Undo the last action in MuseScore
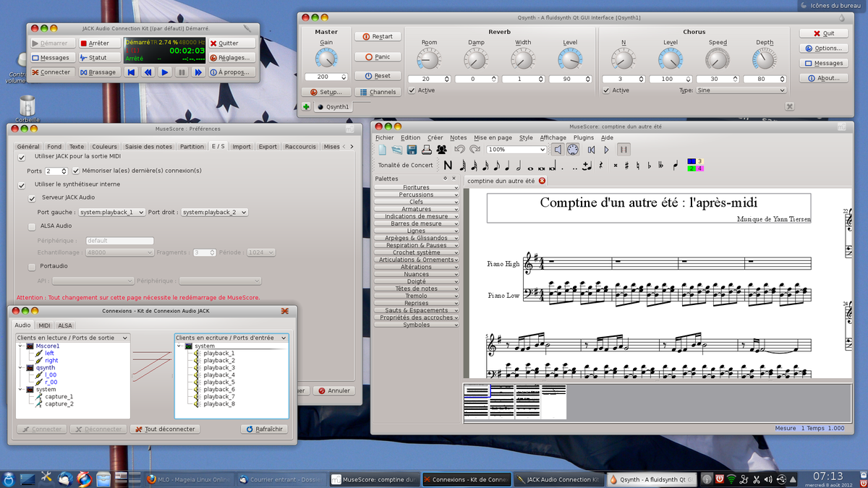 pyautogui.click(x=459, y=150)
